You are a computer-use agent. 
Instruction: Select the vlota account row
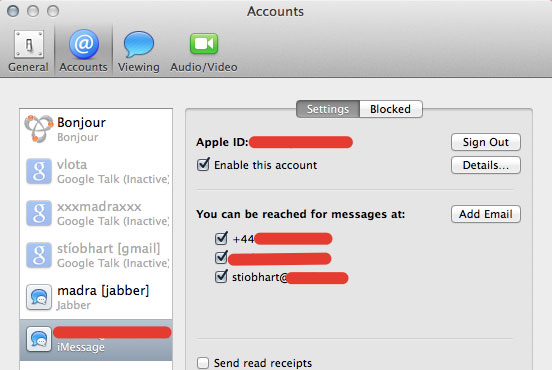[x=96, y=171]
